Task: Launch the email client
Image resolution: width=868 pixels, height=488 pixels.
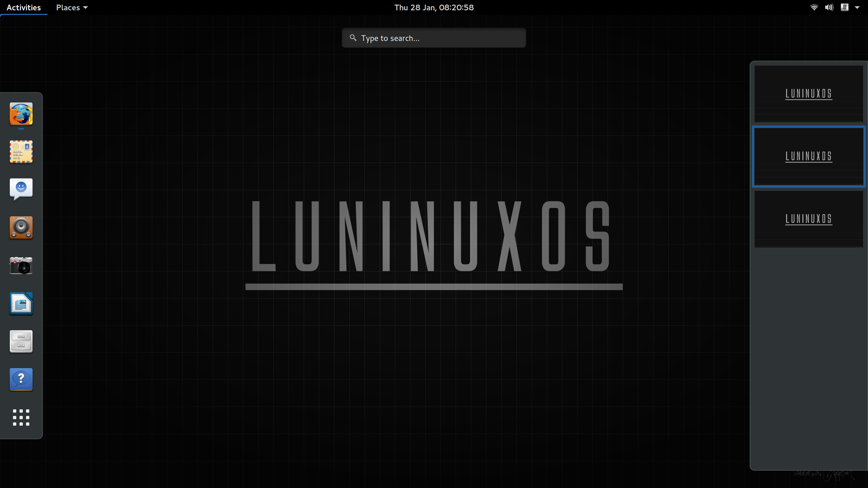Action: (x=21, y=152)
